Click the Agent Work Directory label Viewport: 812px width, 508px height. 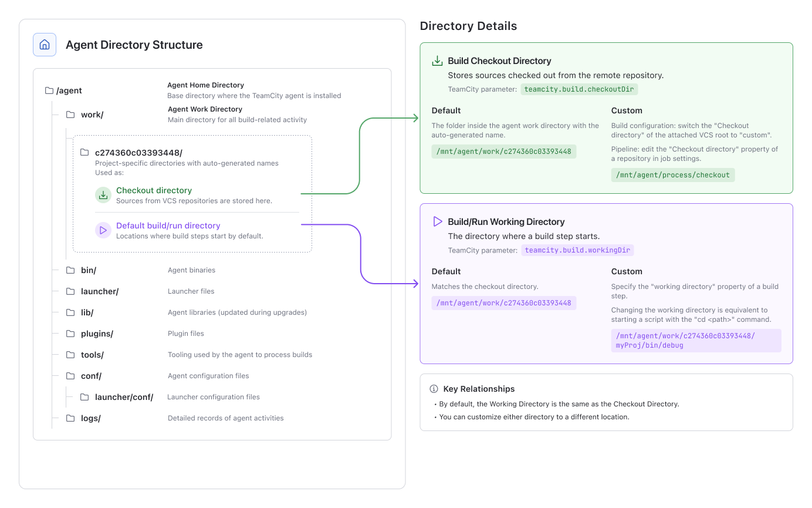click(x=205, y=109)
